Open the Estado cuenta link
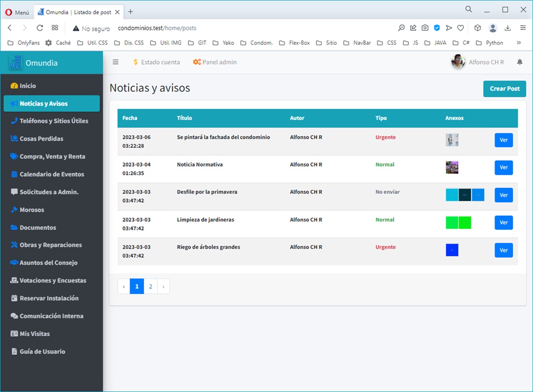This screenshot has width=533, height=392. pos(156,62)
